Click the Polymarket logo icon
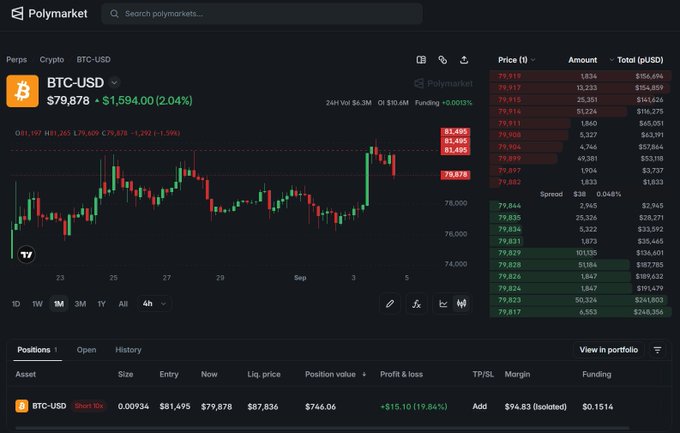Viewport: 680px width, 433px height. click(x=17, y=13)
